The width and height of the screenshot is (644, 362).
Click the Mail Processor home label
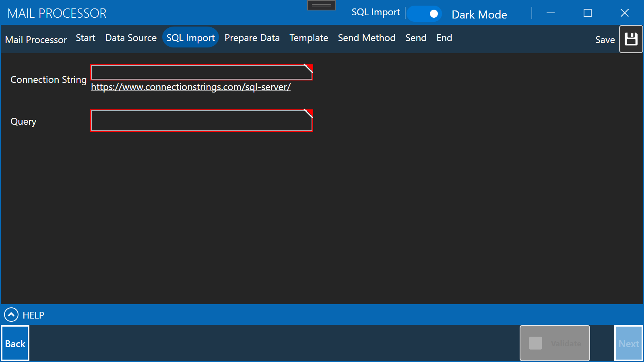pos(36,39)
